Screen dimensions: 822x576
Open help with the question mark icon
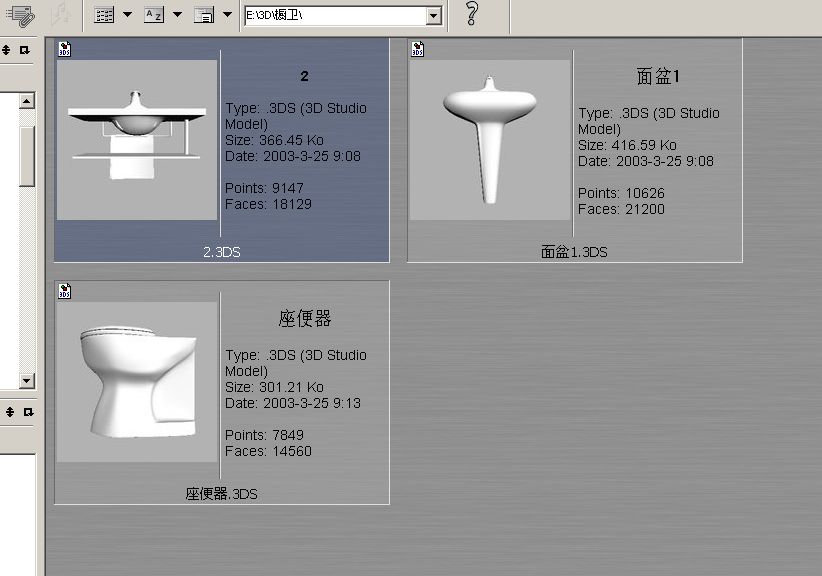[472, 14]
